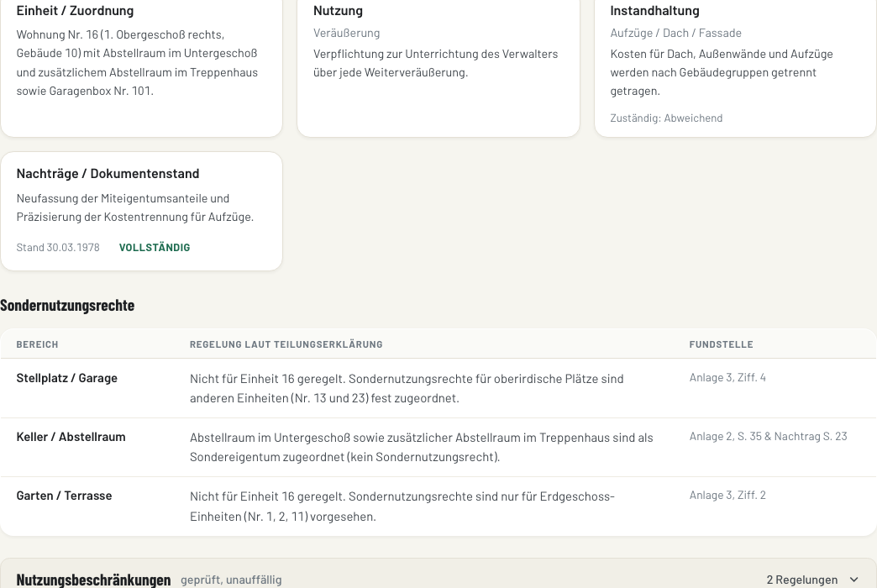This screenshot has height=588, width=877.
Task: Click 'Zuständig: Abweichend' note
Action: pos(666,118)
